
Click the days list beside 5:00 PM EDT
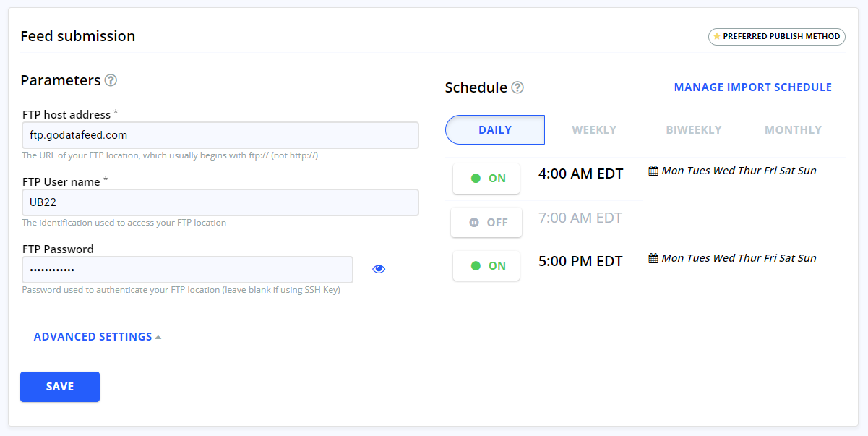point(739,258)
